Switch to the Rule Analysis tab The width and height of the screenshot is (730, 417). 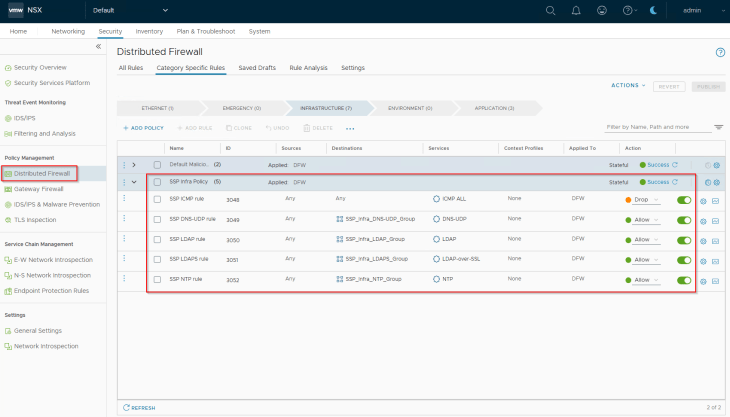[308, 68]
